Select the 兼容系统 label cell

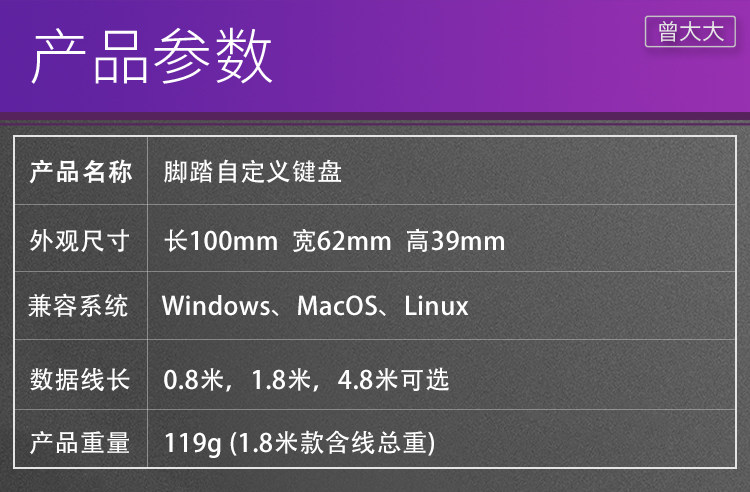tap(80, 306)
